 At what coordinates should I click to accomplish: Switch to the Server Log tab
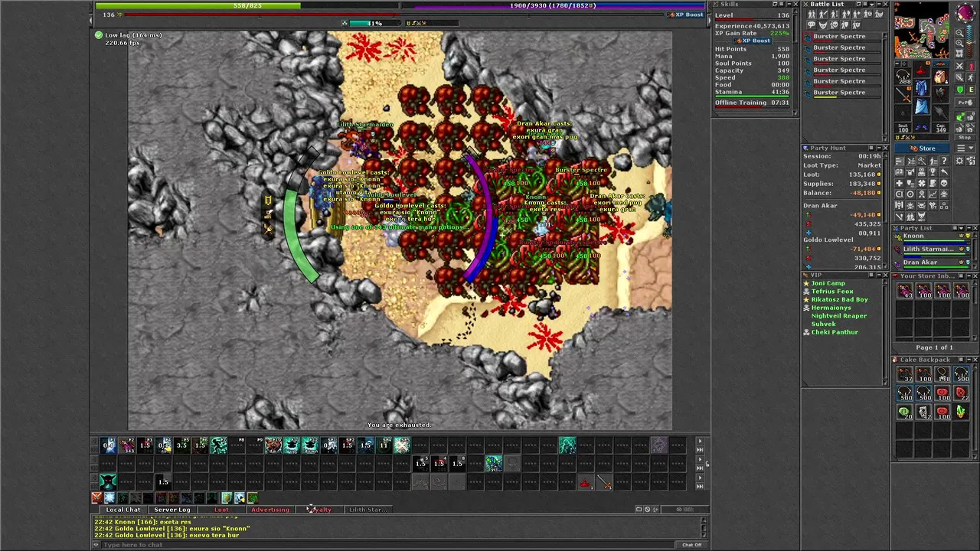pyautogui.click(x=172, y=510)
